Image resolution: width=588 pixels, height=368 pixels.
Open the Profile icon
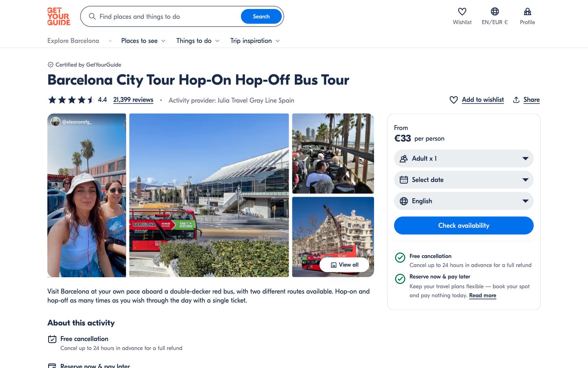(x=527, y=12)
